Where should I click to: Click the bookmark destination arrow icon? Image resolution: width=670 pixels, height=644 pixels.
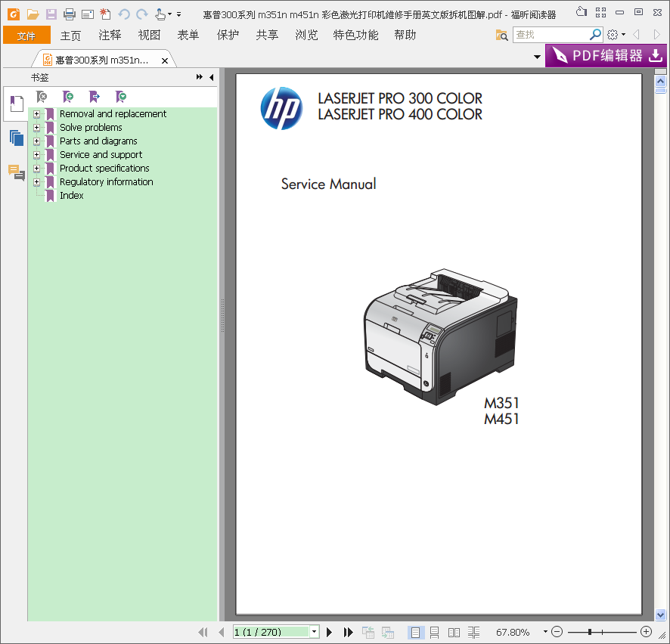95,97
